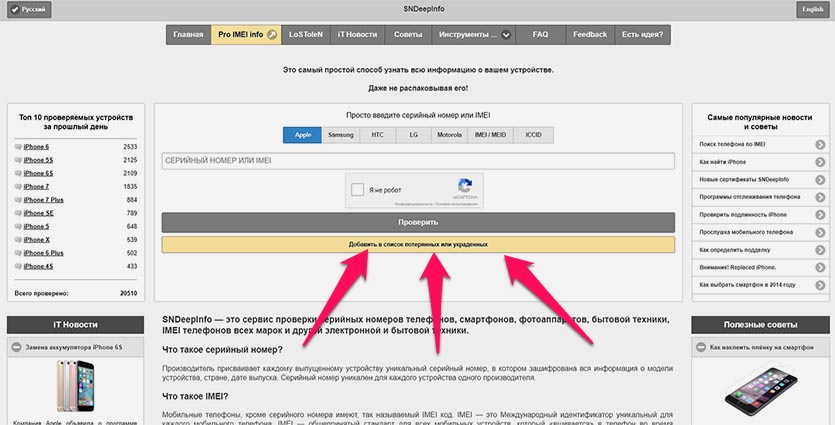Click arrow icon for 'Внимание! Replaced iPhone.'
Viewport: 835px width, 425px height.
(820, 267)
